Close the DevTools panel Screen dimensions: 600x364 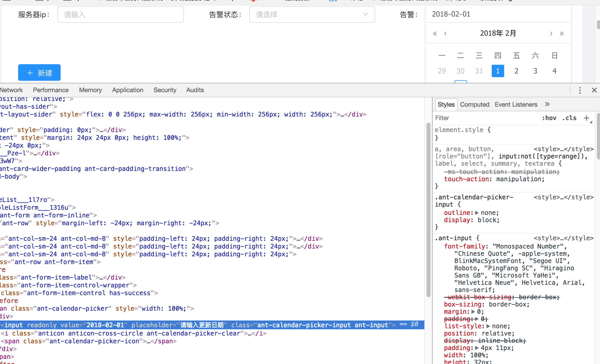point(594,90)
